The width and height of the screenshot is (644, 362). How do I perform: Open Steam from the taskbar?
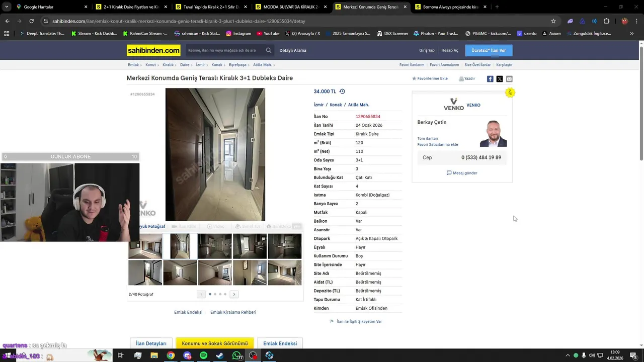pyautogui.click(x=220, y=355)
